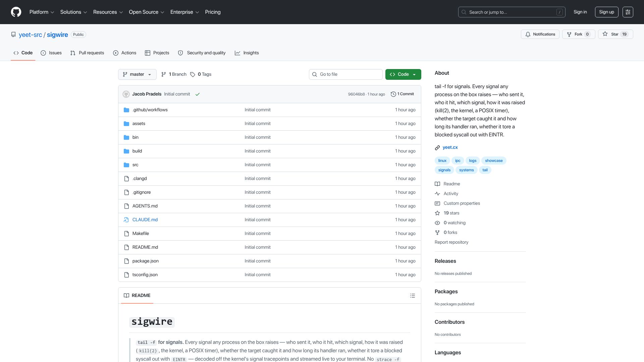The height and width of the screenshot is (362, 644).
Task: Click the link icon beside yeet.cx
Action: (437, 148)
